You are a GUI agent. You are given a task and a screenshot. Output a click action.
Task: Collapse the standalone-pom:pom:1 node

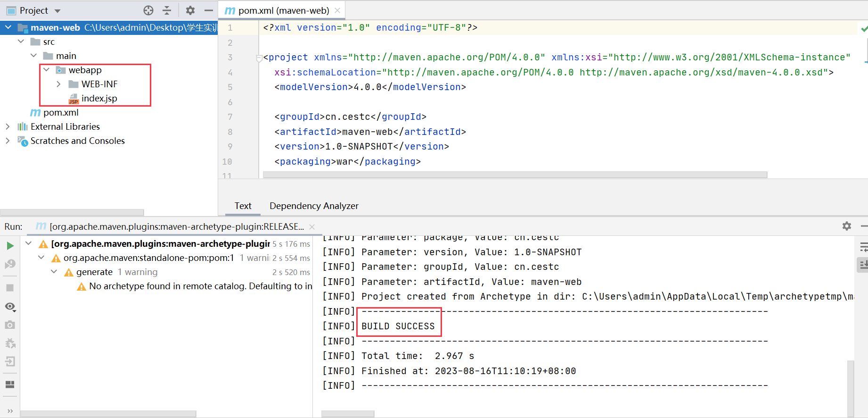tap(41, 258)
